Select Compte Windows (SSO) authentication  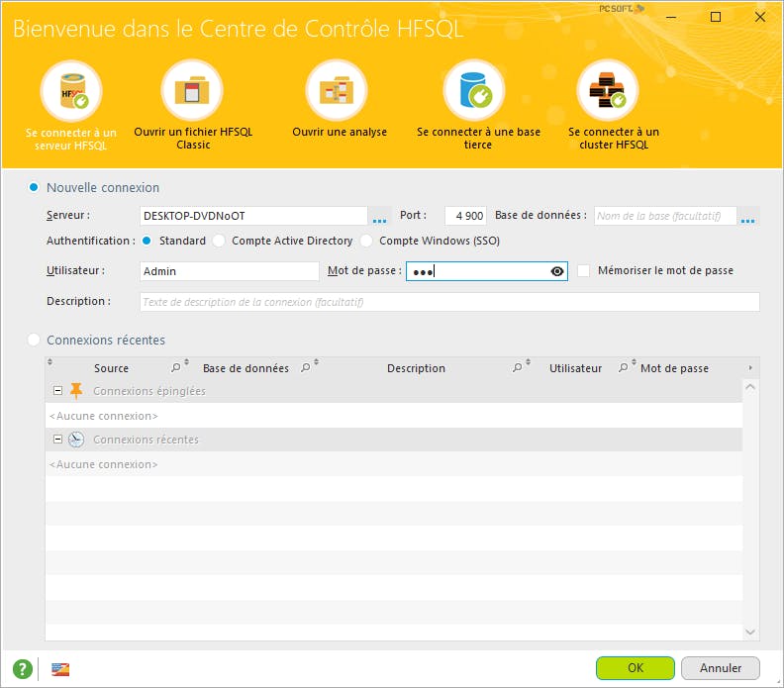tap(366, 241)
